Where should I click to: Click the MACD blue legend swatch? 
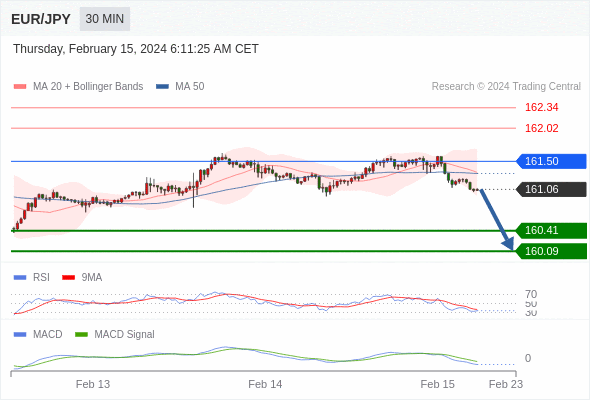tap(20, 335)
